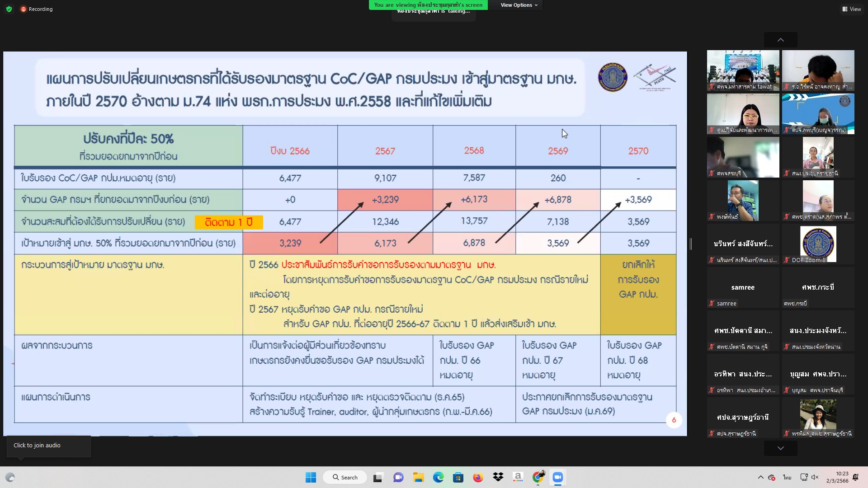
Task: Open Dropbox from the taskbar
Action: click(498, 477)
